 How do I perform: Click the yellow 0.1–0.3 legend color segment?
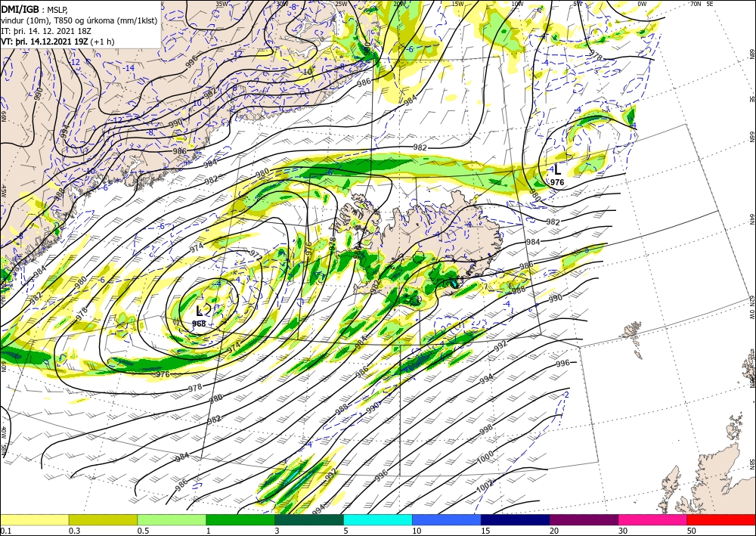34,519
